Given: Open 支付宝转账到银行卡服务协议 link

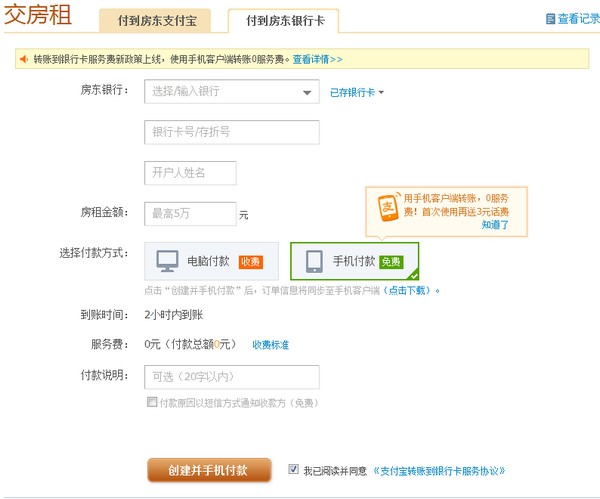Looking at the screenshot, I should [439, 471].
